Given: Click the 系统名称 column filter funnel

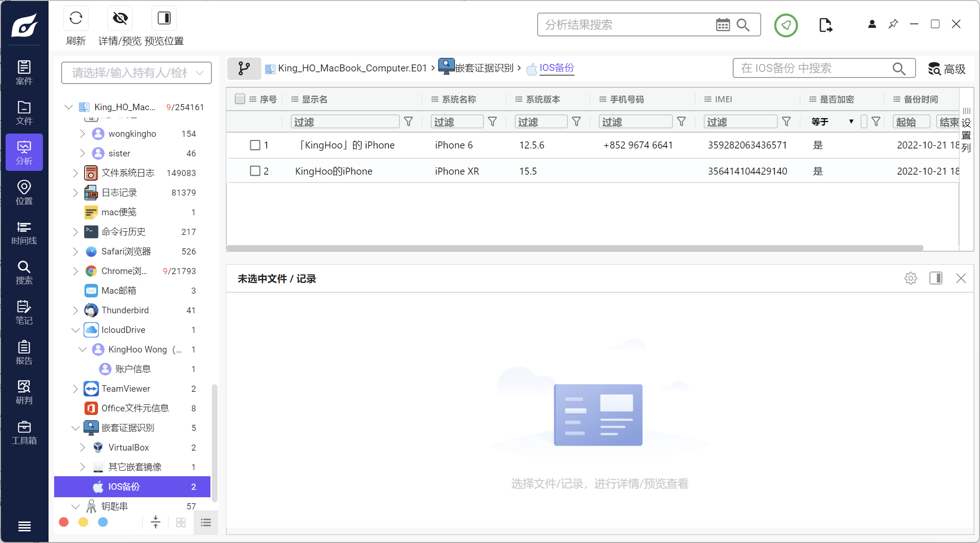Looking at the screenshot, I should coord(492,122).
